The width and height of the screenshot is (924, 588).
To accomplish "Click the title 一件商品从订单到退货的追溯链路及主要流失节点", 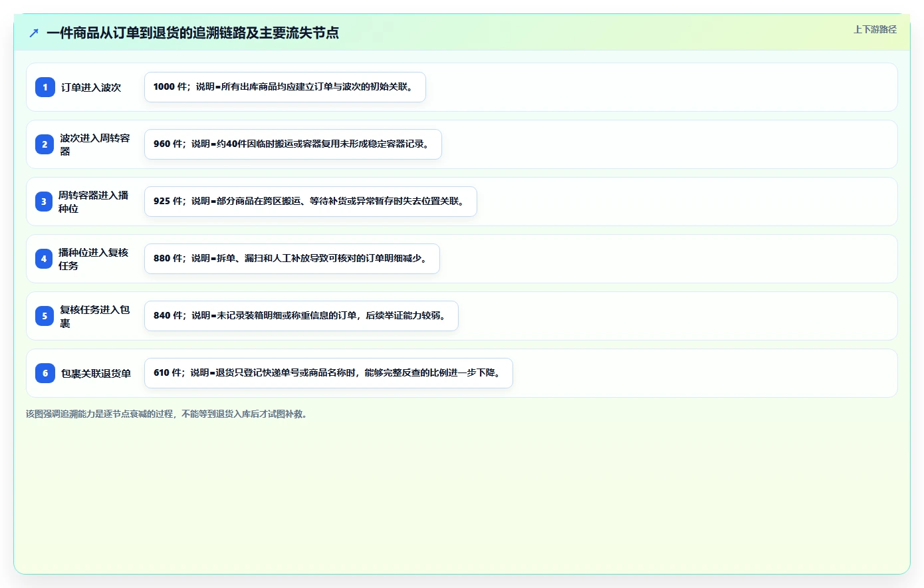I will coord(193,33).
